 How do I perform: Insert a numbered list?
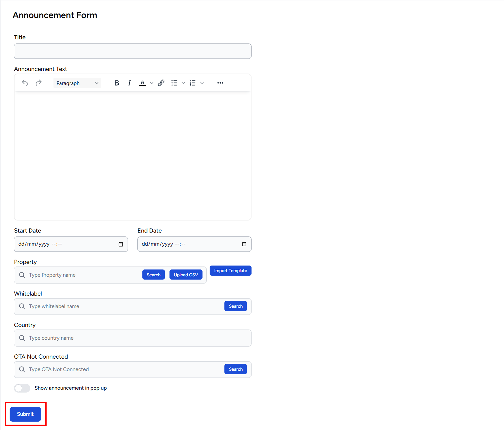pyautogui.click(x=193, y=83)
